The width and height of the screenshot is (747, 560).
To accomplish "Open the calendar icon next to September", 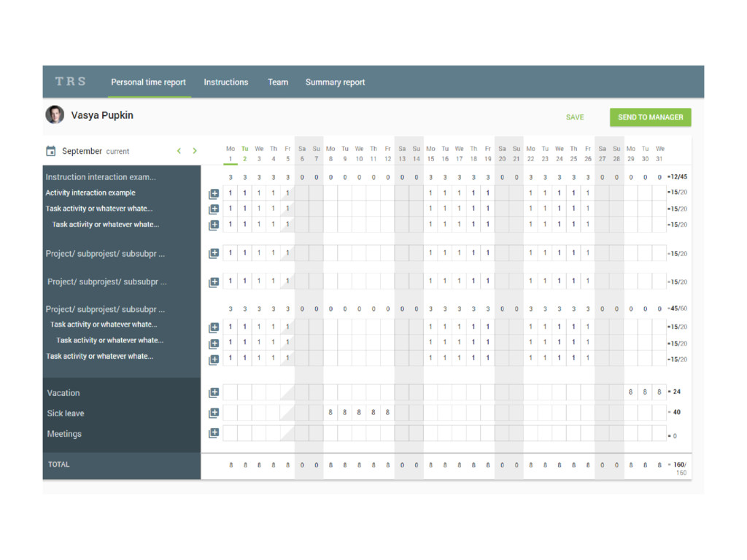I will coord(50,151).
